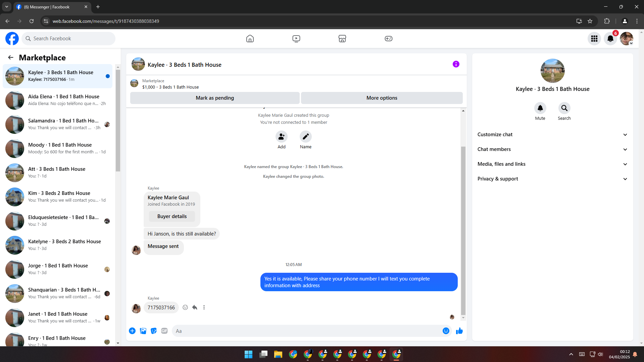Open the notifications bell with 6 badge

610,39
